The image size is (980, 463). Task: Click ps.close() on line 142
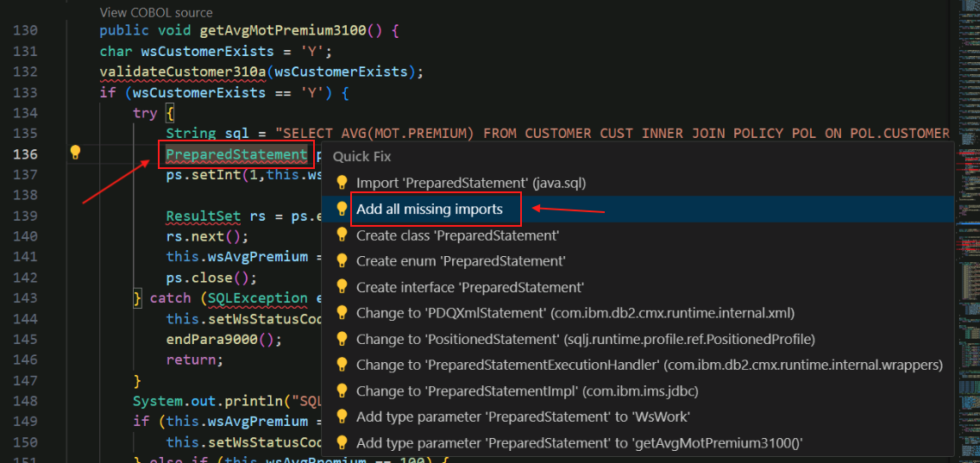212,278
